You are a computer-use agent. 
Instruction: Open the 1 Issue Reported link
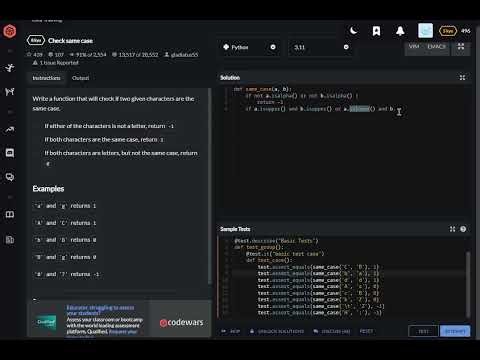pos(55,63)
